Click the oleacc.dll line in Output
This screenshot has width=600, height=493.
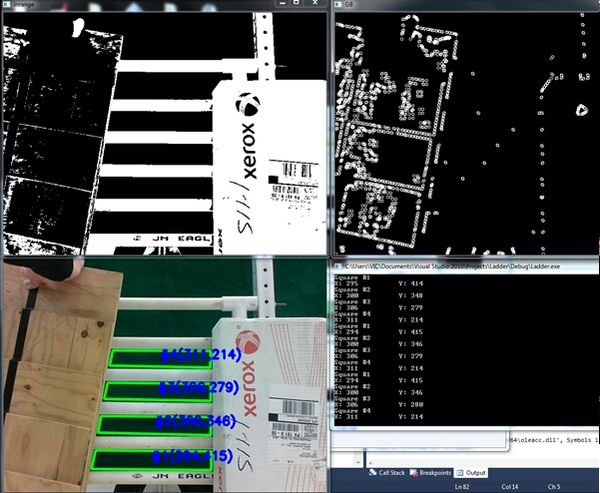pyautogui.click(x=554, y=440)
